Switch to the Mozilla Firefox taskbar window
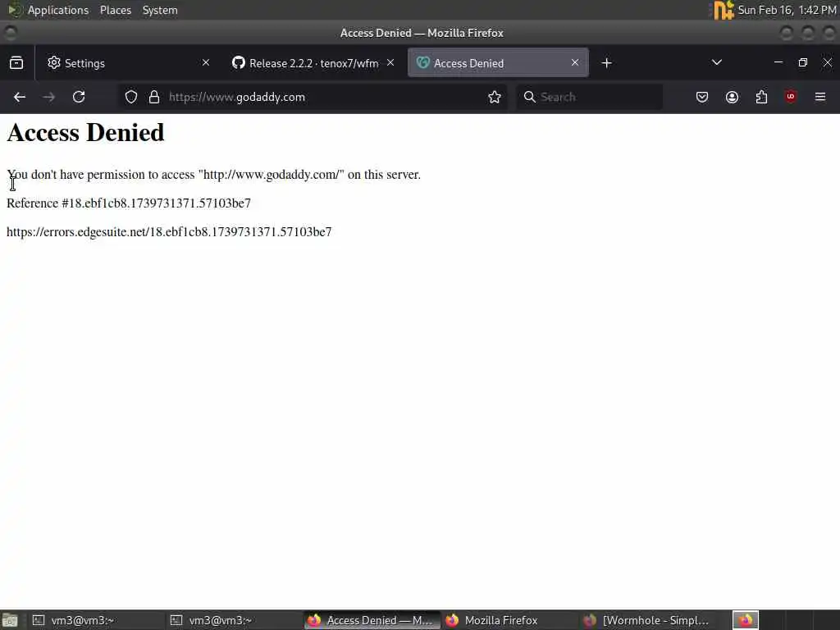Screen dimensions: 840x630 [509, 620]
